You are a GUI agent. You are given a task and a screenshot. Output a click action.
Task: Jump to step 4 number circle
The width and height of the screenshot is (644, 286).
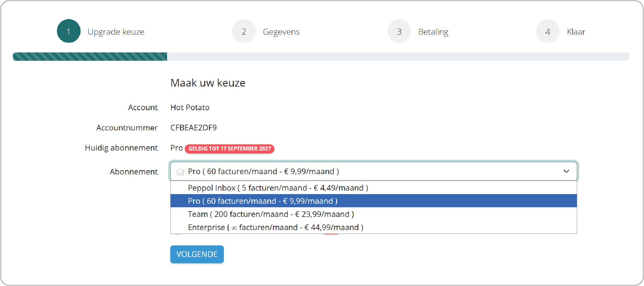pos(548,31)
